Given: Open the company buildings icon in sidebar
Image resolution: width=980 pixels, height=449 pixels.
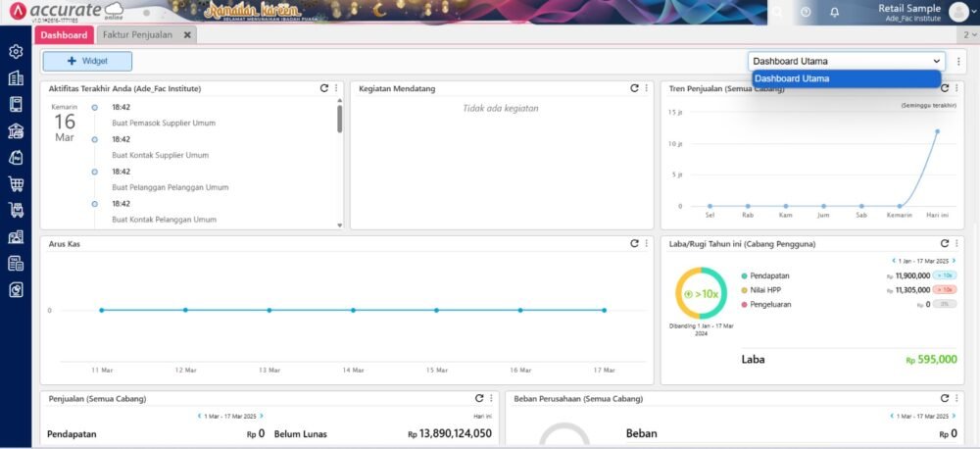Looking at the screenshot, I should tap(16, 78).
